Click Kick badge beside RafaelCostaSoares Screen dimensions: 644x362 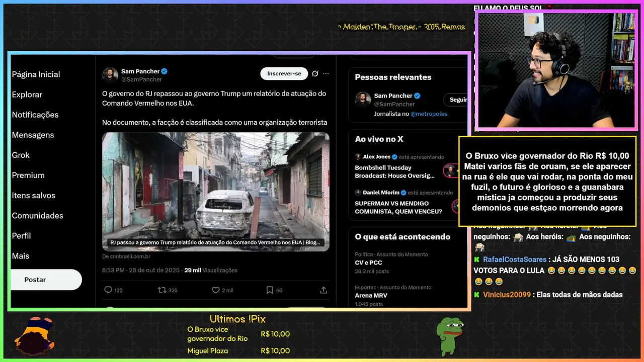click(x=477, y=259)
